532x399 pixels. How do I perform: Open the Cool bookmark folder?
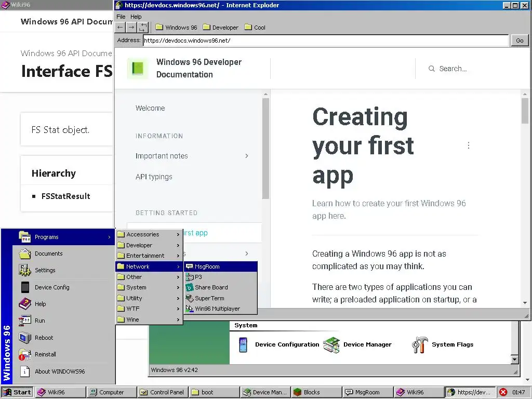click(255, 28)
